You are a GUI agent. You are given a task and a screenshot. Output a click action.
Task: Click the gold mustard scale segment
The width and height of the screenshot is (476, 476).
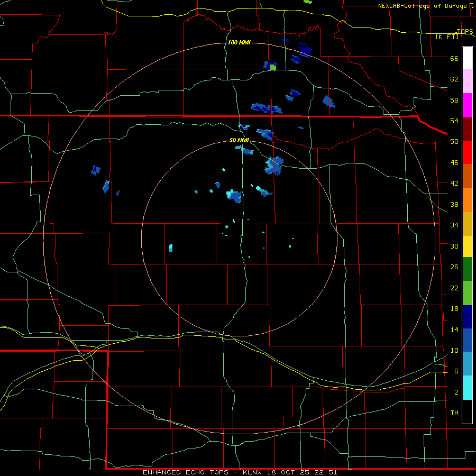coord(467,224)
